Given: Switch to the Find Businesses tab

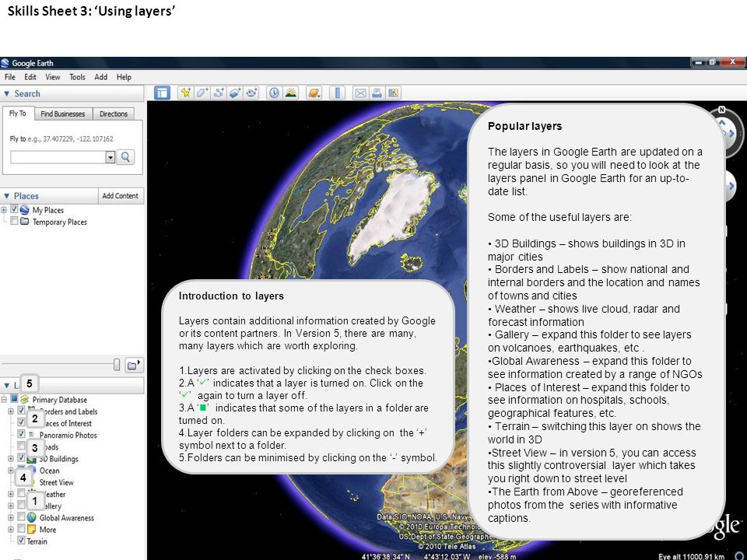Looking at the screenshot, I should click(x=63, y=114).
